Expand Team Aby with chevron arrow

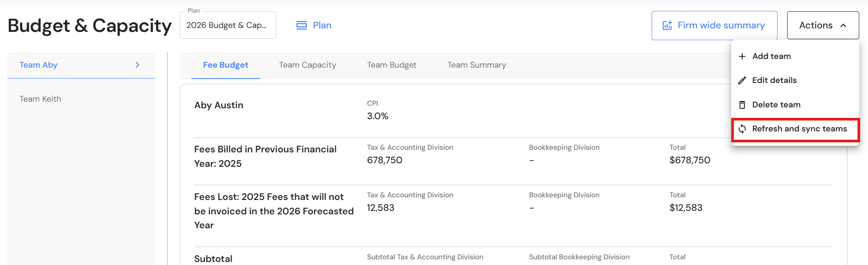coord(138,65)
